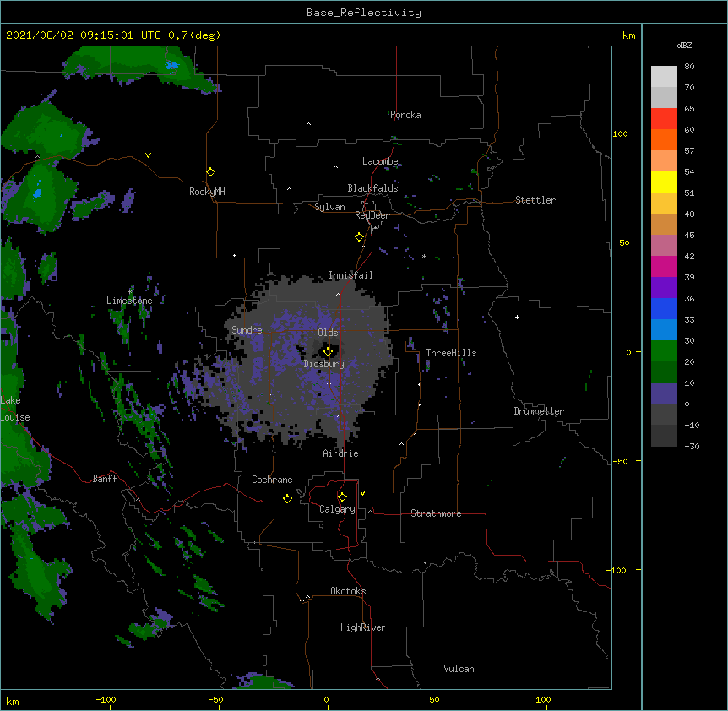
Task: Click the Olds label
Action: point(328,333)
